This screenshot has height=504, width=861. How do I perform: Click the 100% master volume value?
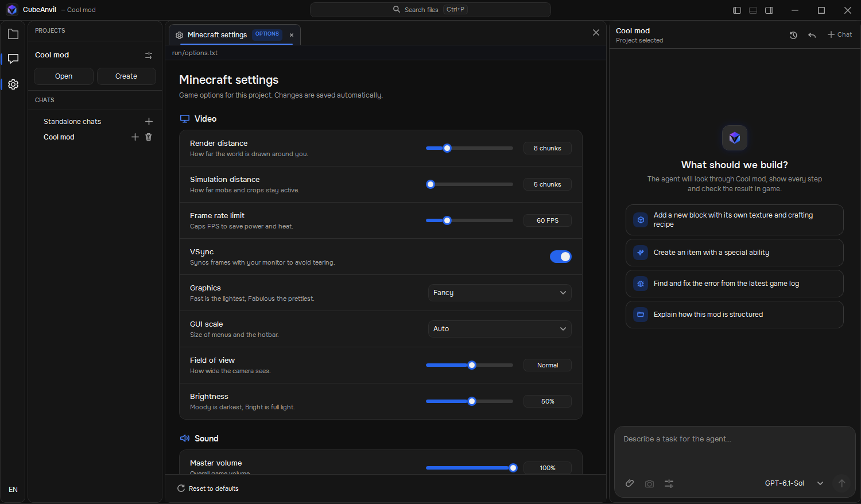[x=548, y=468]
